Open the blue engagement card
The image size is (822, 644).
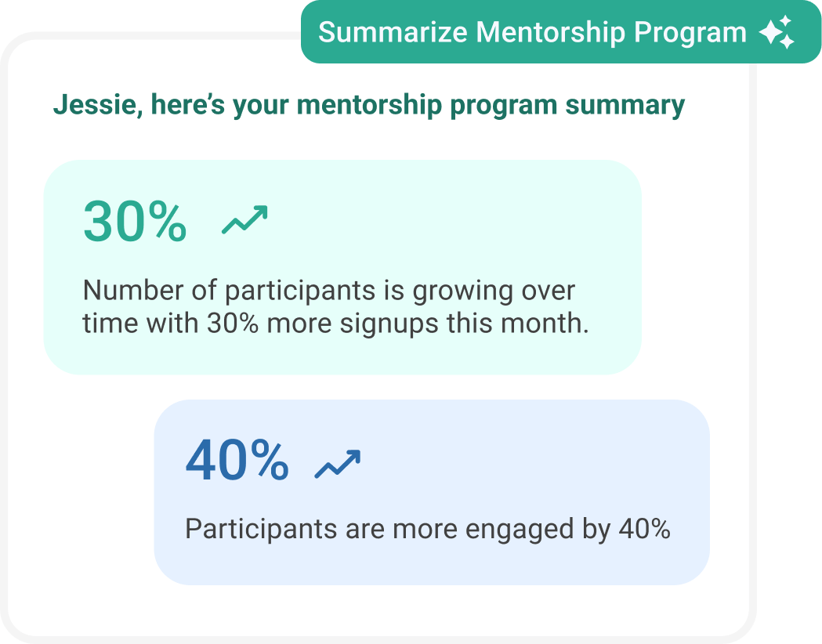coord(432,493)
